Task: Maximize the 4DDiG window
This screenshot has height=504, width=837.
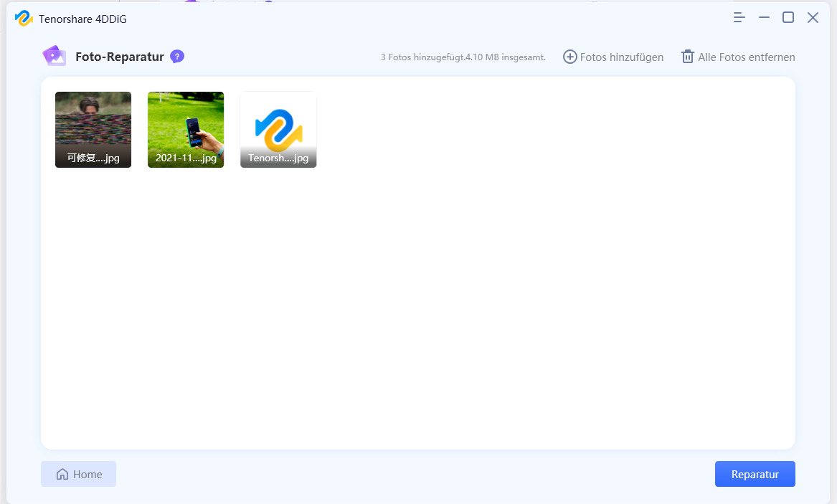Action: click(x=788, y=18)
